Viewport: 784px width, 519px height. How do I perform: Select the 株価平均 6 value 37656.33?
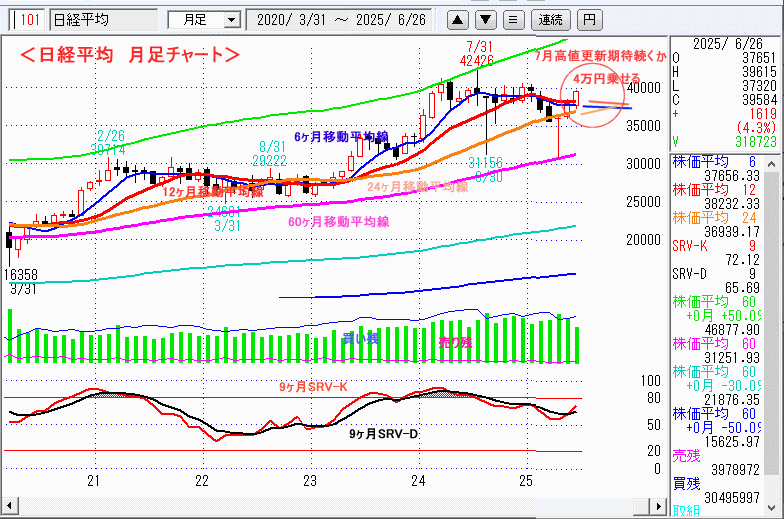tap(732, 176)
